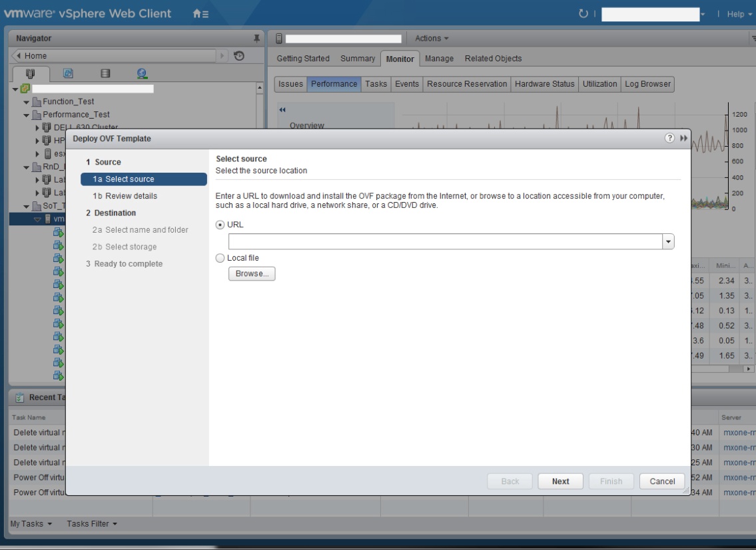The width and height of the screenshot is (756, 550).
Task: Go to the Review details step
Action: [x=125, y=196]
